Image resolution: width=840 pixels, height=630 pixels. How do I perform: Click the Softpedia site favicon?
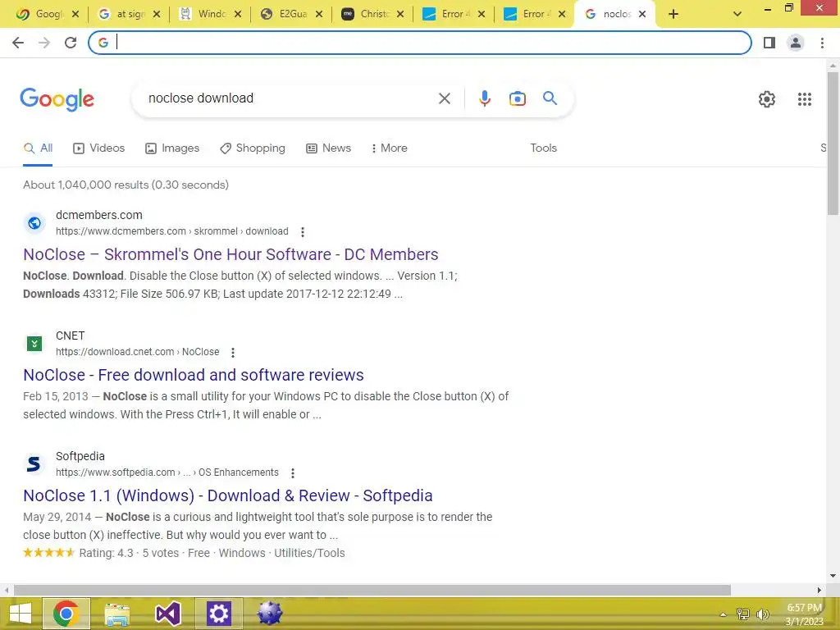[x=34, y=464]
